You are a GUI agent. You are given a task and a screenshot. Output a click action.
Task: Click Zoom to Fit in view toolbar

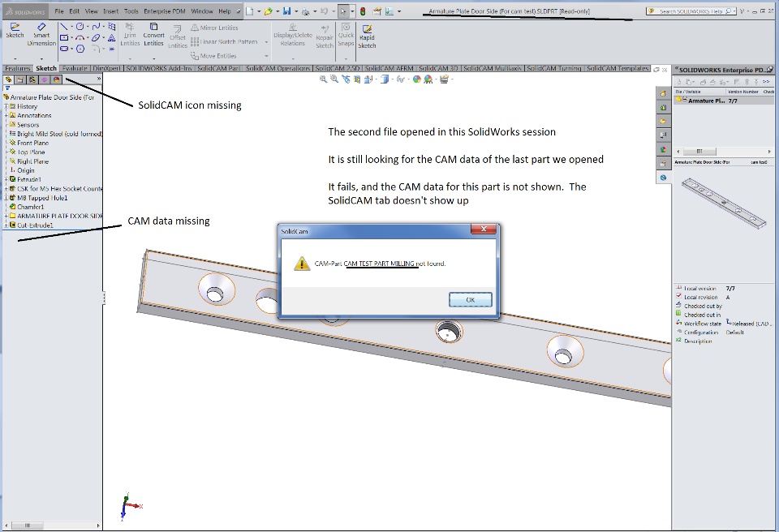(x=324, y=79)
